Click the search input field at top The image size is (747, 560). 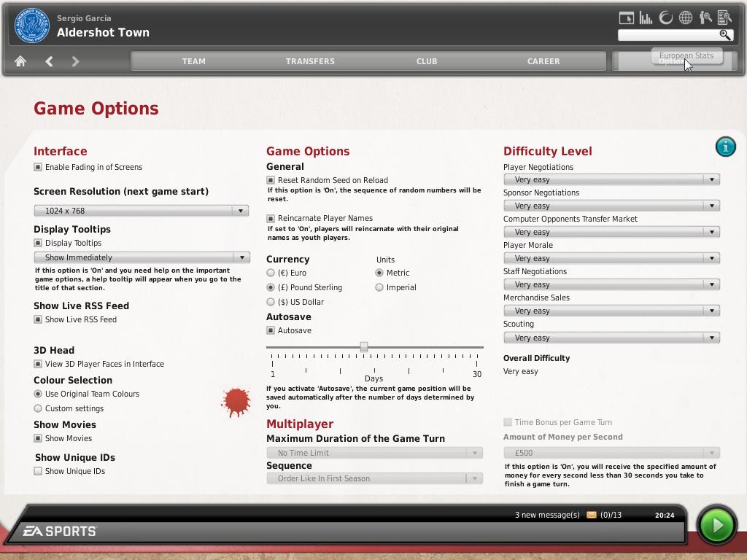pyautogui.click(x=668, y=35)
